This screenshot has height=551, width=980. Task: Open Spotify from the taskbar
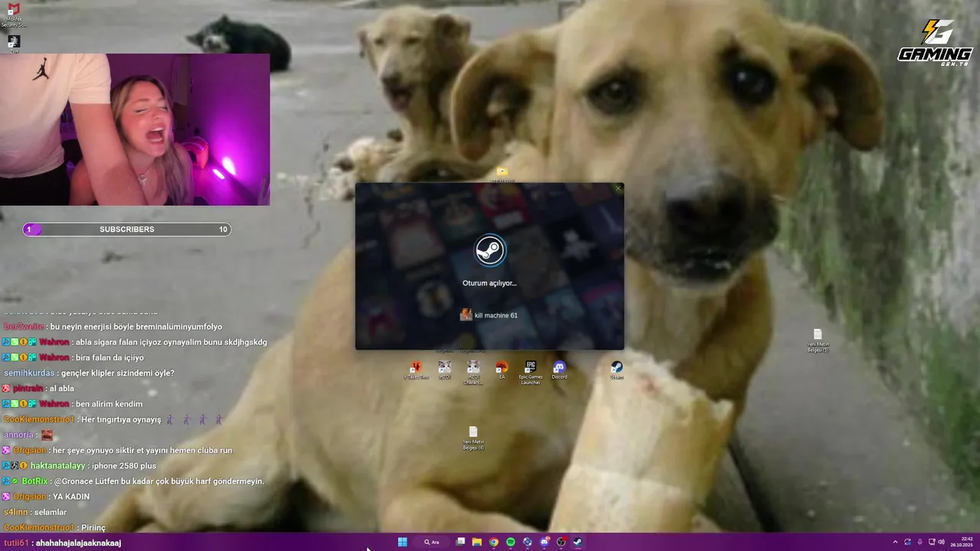pos(511,542)
